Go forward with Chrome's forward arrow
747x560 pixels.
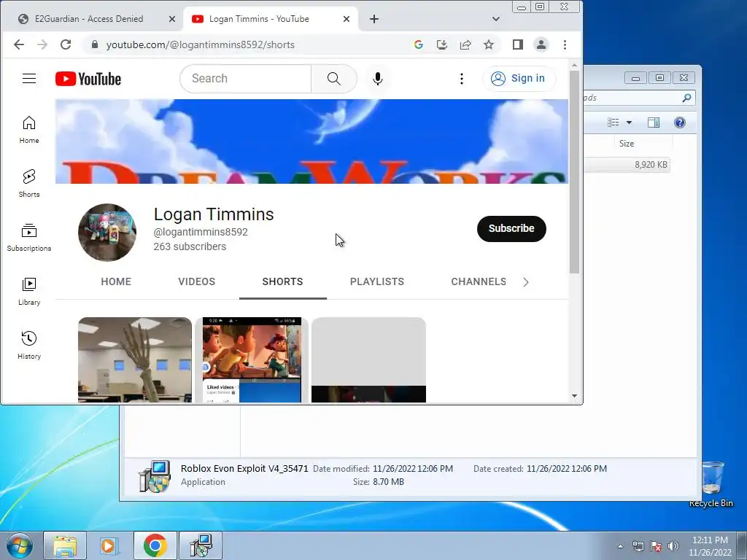coord(42,44)
